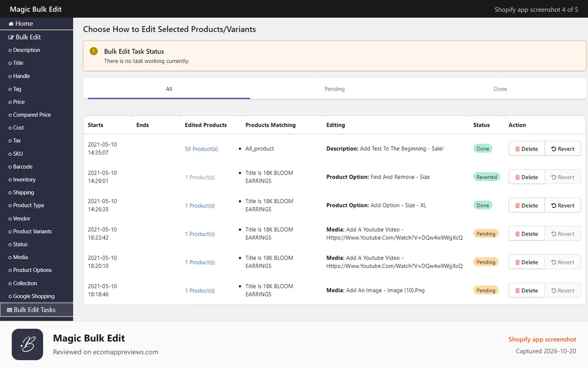Click Done status badge of 14:35:07 task
This screenshot has width=588, height=368.
pyautogui.click(x=483, y=149)
